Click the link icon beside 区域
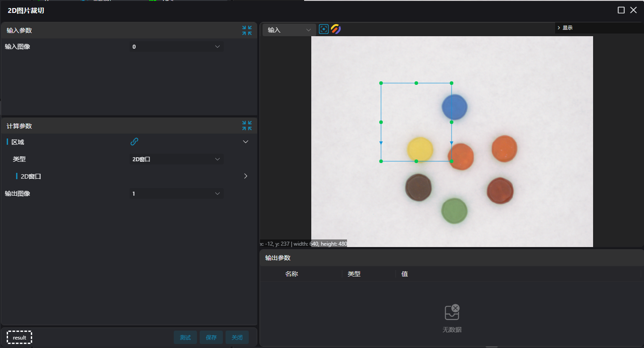This screenshot has width=644, height=348. pos(134,142)
